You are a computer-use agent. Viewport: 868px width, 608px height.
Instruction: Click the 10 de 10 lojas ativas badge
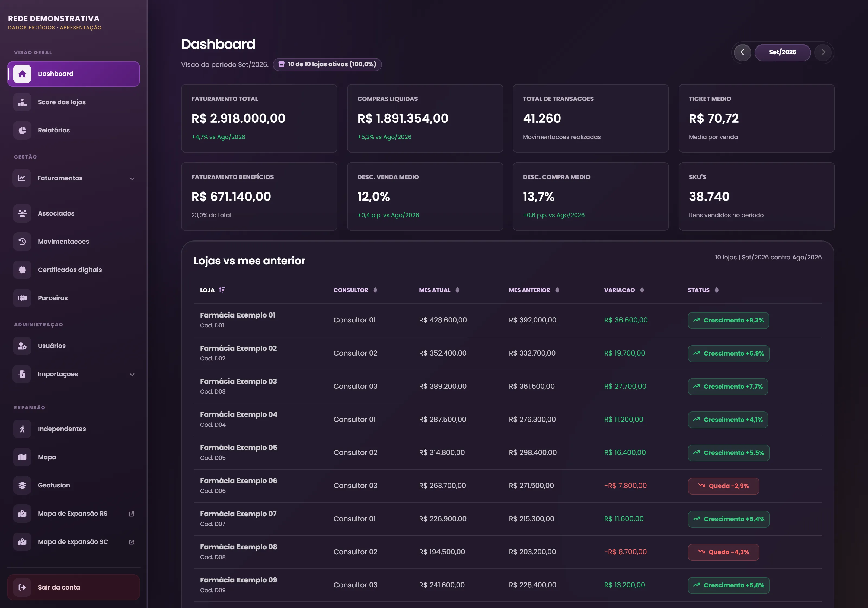(327, 64)
